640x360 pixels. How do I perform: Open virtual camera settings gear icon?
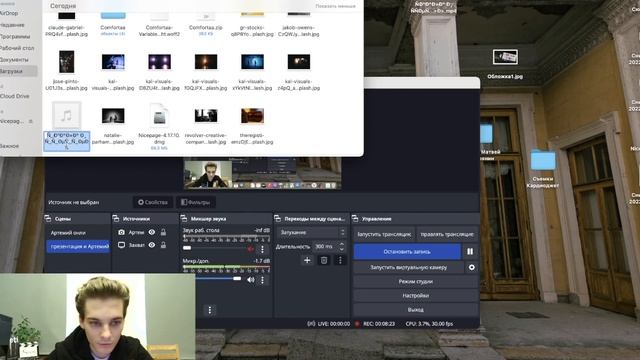(471, 267)
